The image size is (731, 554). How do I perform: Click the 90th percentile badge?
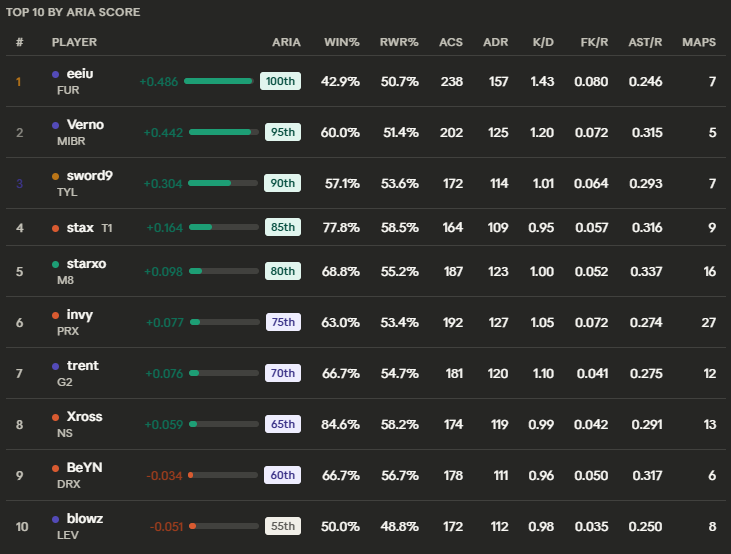coord(283,183)
